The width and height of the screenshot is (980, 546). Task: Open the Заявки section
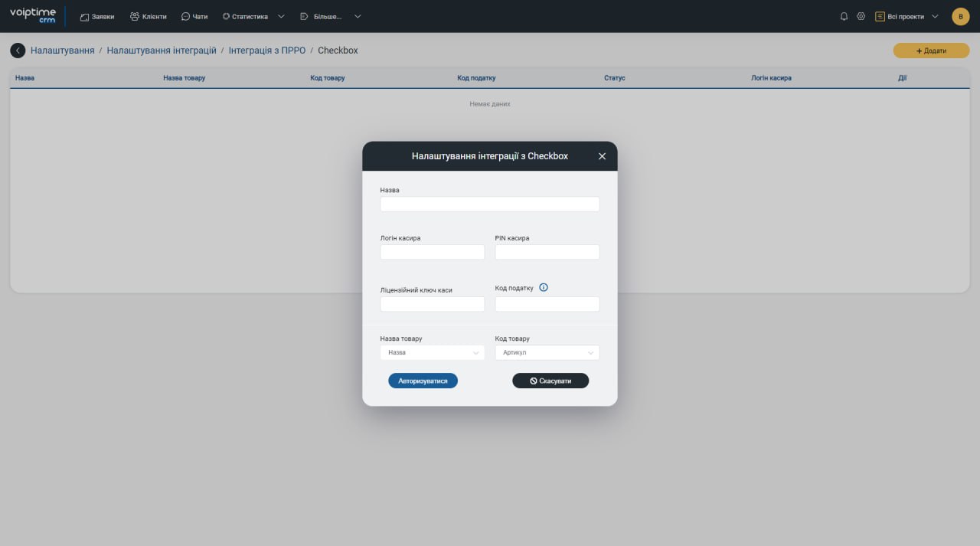97,16
